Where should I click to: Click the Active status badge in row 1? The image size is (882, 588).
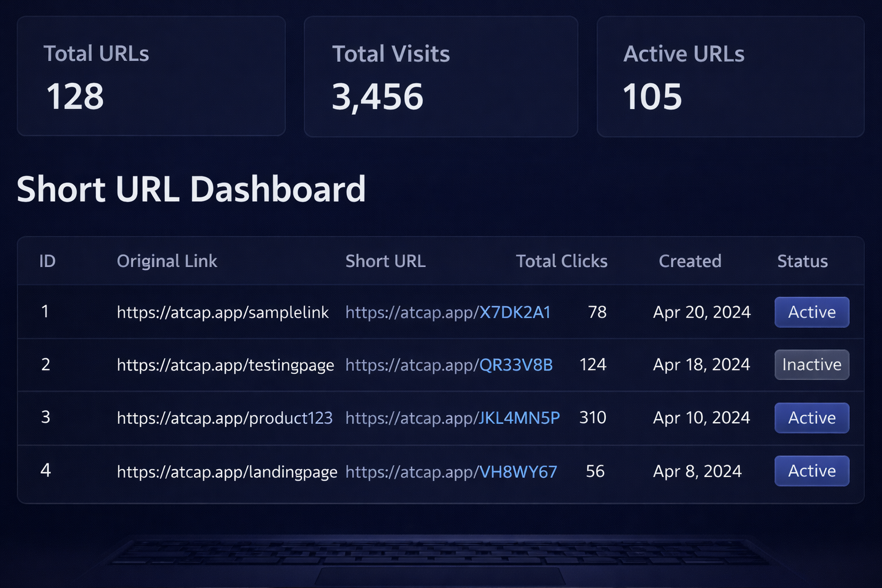pyautogui.click(x=811, y=312)
